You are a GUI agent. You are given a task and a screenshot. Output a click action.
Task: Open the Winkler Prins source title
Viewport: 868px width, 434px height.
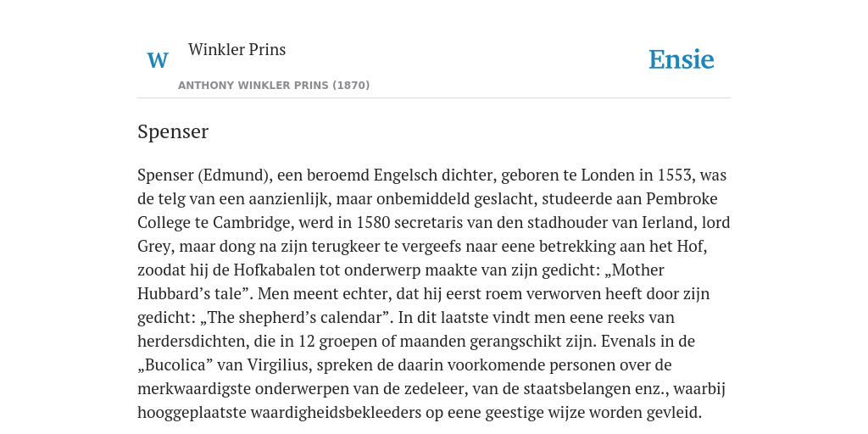click(x=237, y=49)
